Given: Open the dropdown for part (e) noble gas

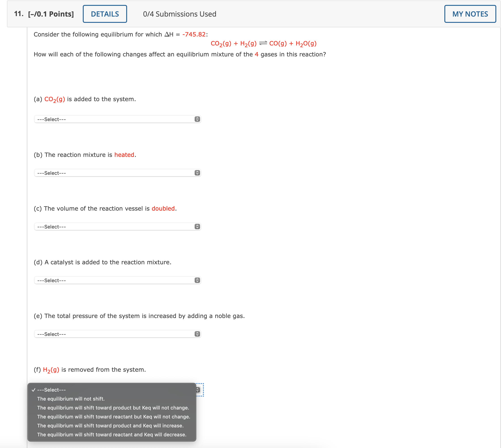Looking at the screenshot, I should click(x=118, y=334).
